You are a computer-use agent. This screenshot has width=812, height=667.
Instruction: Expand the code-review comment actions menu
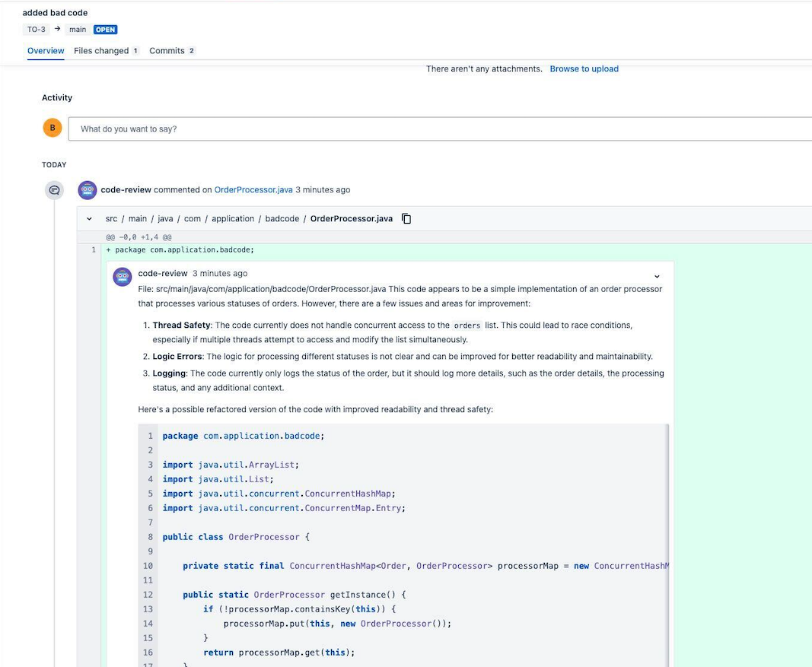click(x=657, y=276)
